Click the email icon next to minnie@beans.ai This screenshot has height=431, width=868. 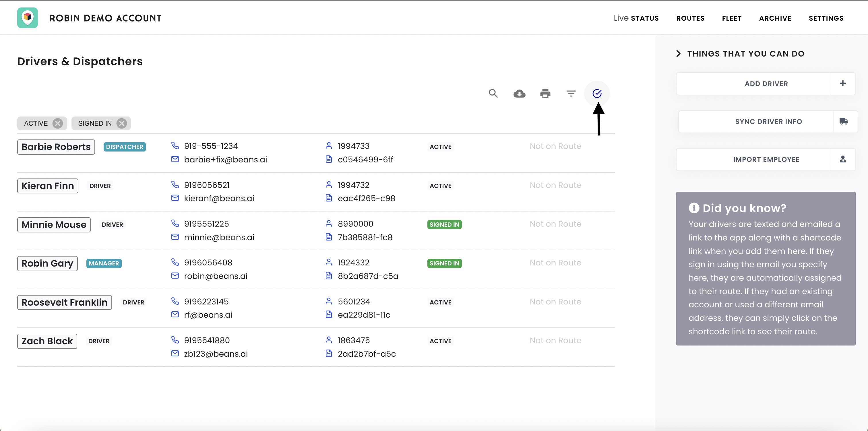coord(175,237)
